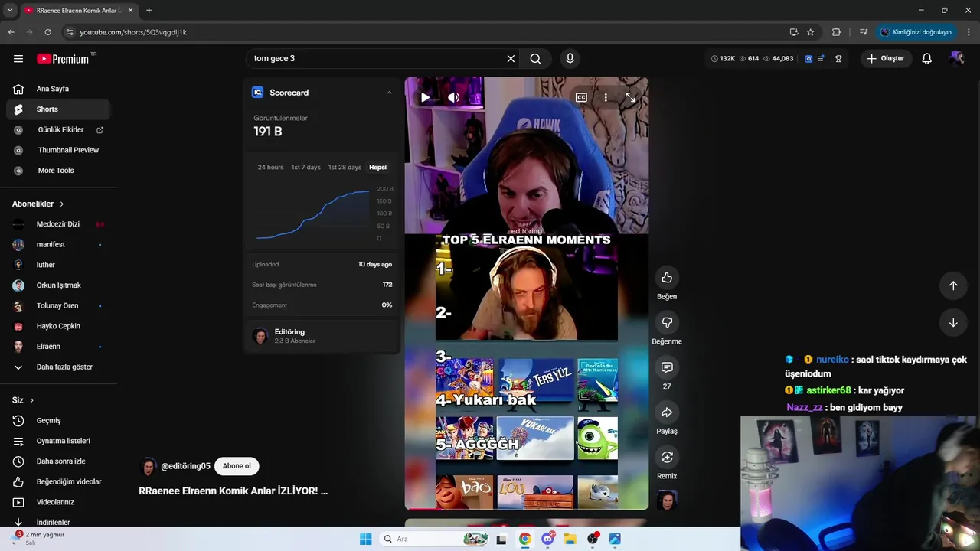The height and width of the screenshot is (551, 980).
Task: Open Daha sonra izle list
Action: 58,461
